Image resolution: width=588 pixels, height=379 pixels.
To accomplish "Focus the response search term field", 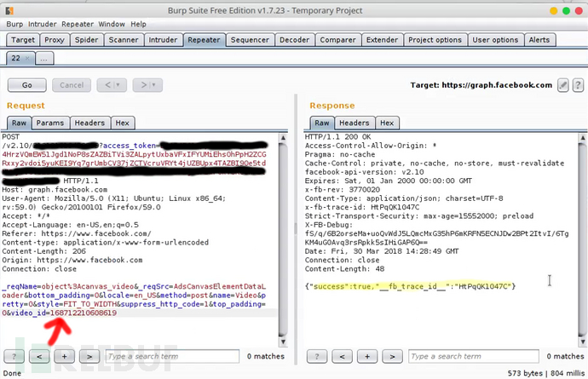I will click(474, 357).
